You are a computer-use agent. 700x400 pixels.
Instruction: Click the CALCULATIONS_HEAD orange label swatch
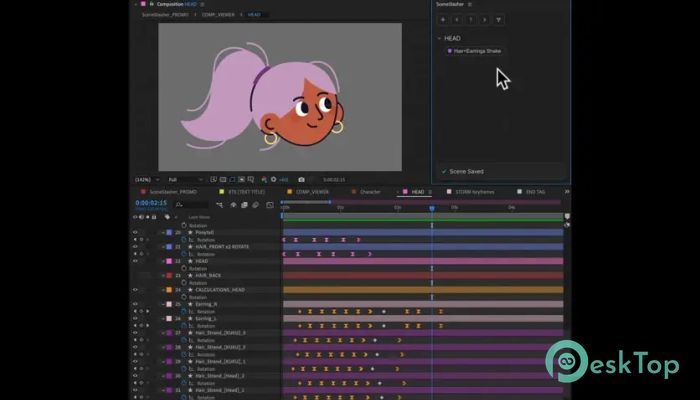click(169, 290)
